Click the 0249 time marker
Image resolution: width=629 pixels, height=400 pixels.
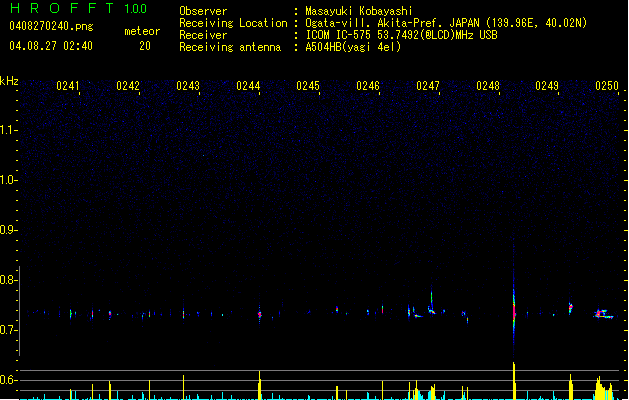click(547, 86)
